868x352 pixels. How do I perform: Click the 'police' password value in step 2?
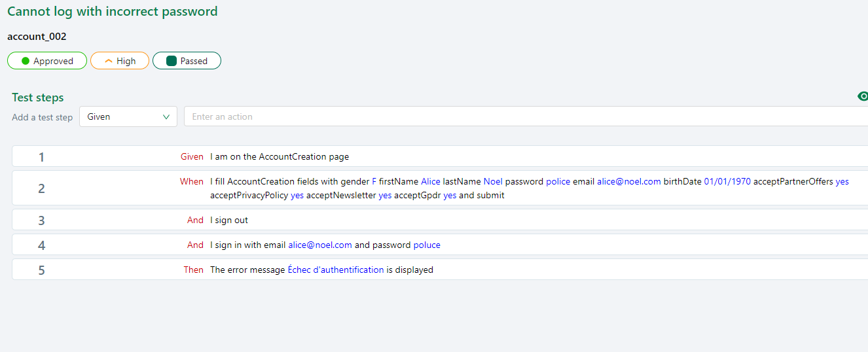(x=558, y=181)
